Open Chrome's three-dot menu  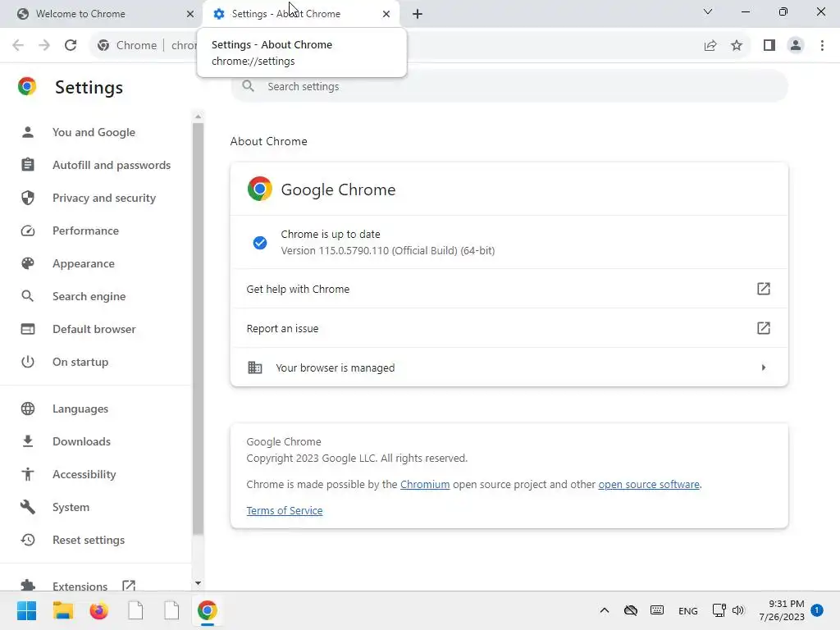point(822,46)
